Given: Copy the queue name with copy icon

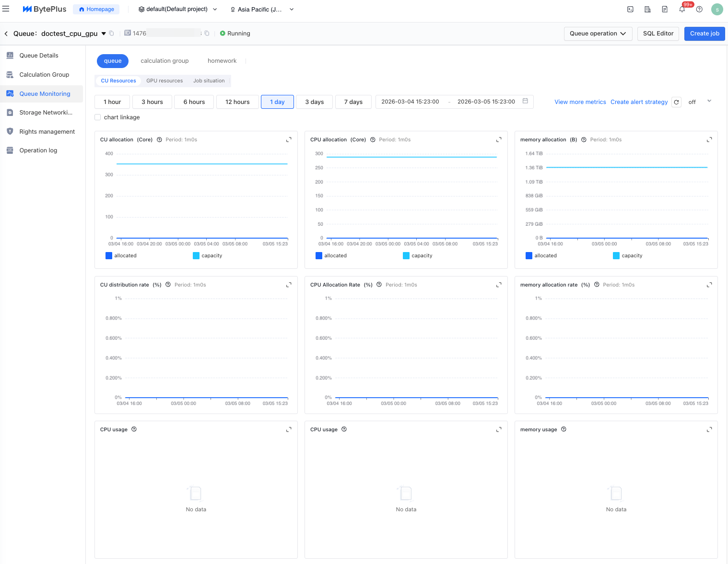Looking at the screenshot, I should (111, 34).
